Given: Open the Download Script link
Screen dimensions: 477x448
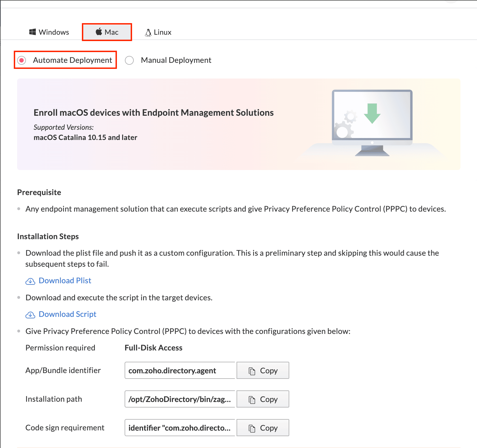Looking at the screenshot, I should pos(68,314).
